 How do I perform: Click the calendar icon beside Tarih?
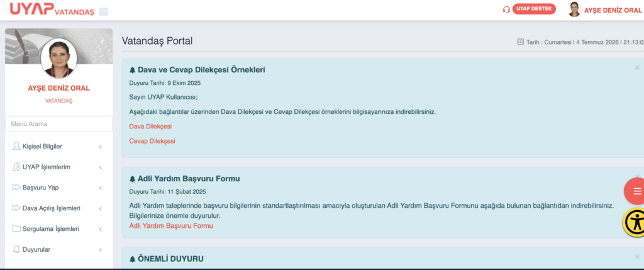pyautogui.click(x=520, y=42)
